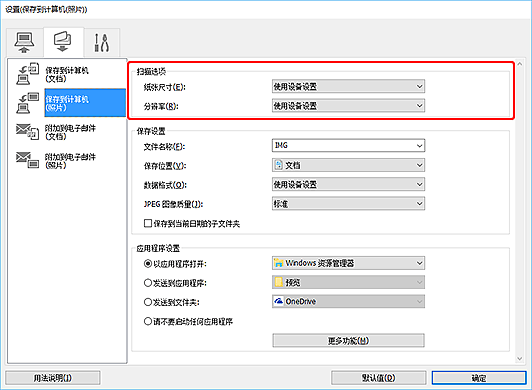The width and height of the screenshot is (532, 390).
Task: Select 发送到文件夹 radio button
Action: [x=148, y=302]
